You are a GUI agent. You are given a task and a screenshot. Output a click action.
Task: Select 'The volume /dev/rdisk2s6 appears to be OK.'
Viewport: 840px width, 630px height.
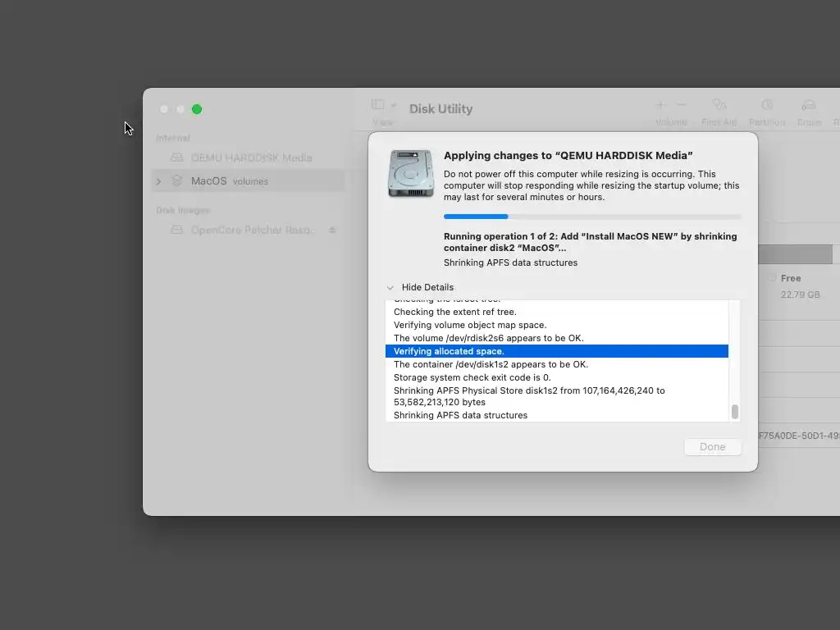point(557,338)
